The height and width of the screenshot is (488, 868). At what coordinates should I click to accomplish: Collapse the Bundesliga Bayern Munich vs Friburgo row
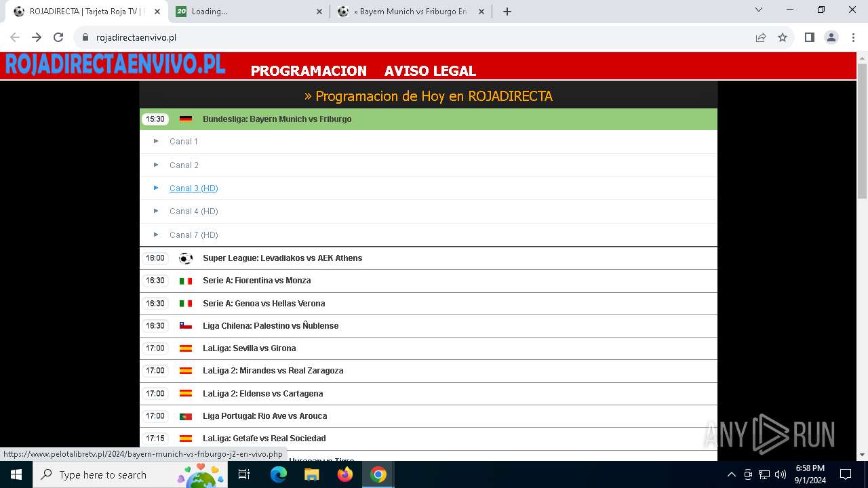click(x=429, y=119)
